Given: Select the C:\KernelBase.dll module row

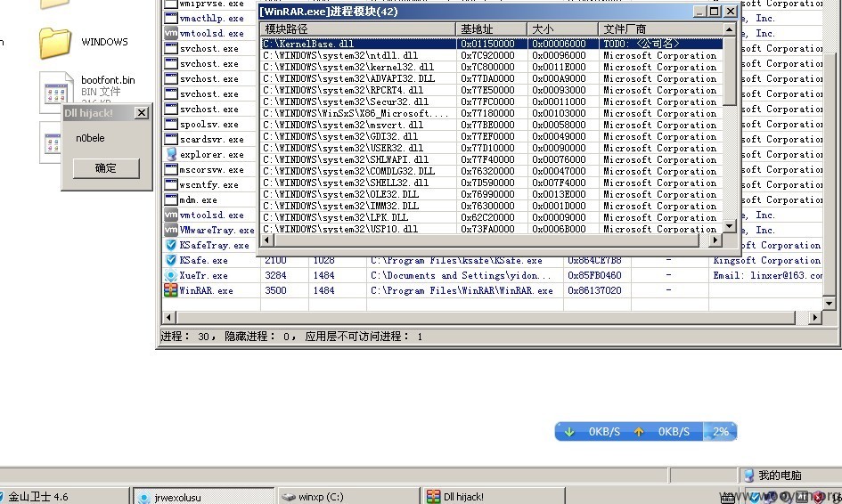Looking at the screenshot, I should 492,44.
